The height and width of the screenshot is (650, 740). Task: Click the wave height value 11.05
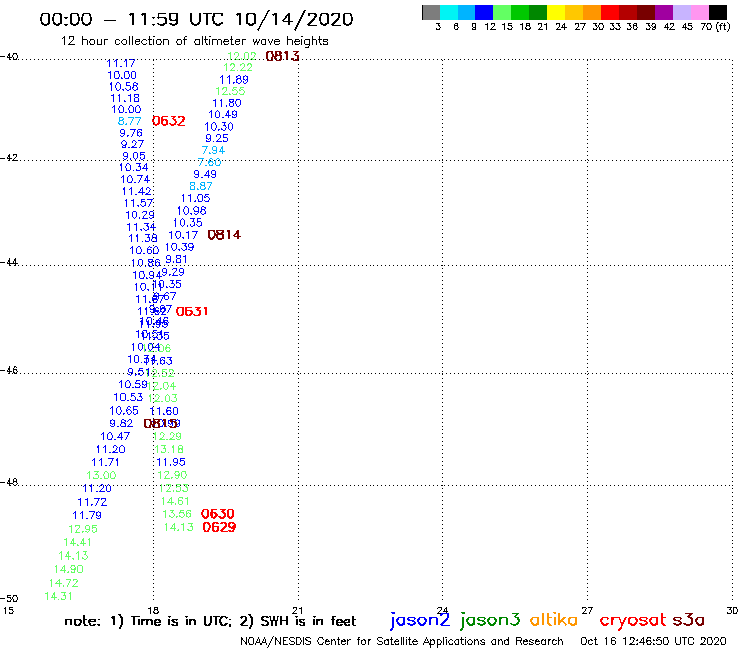pyautogui.click(x=195, y=198)
